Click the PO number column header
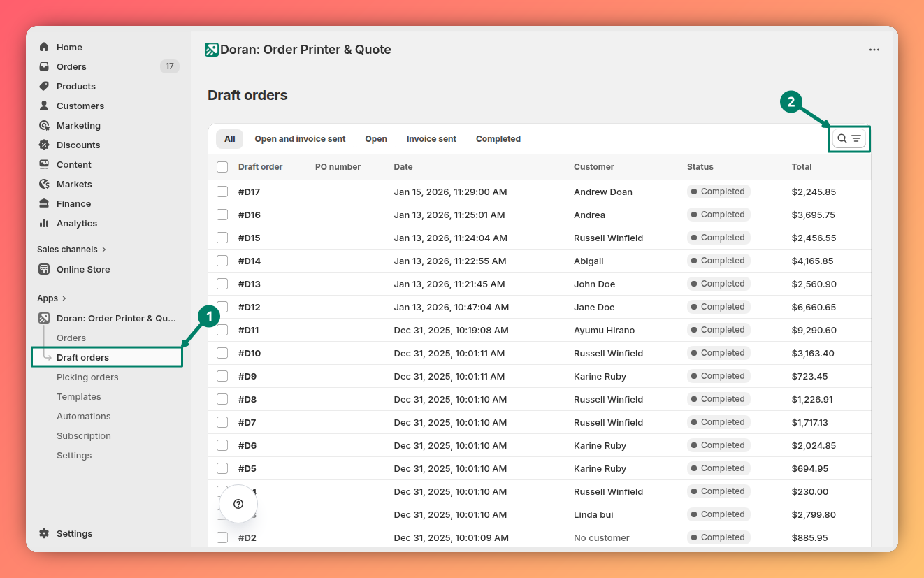Screen dimensions: 924x578 pyautogui.click(x=338, y=167)
